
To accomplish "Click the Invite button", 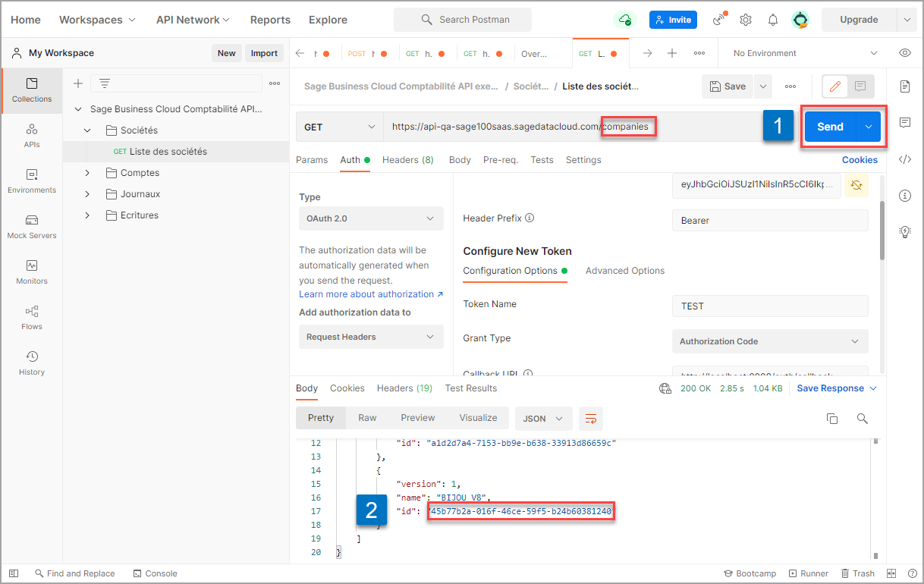I will pos(673,20).
